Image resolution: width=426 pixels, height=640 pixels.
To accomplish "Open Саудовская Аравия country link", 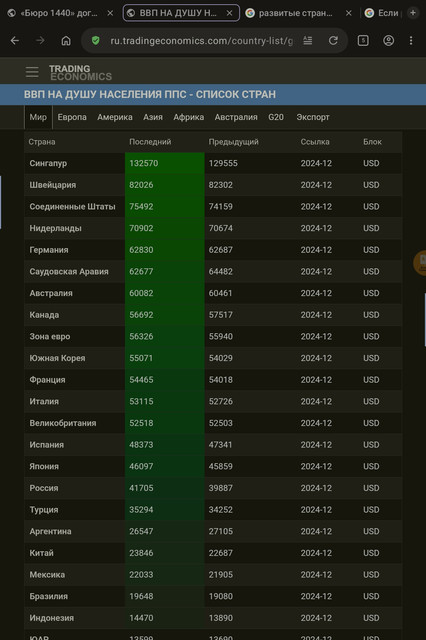I will click(x=69, y=271).
